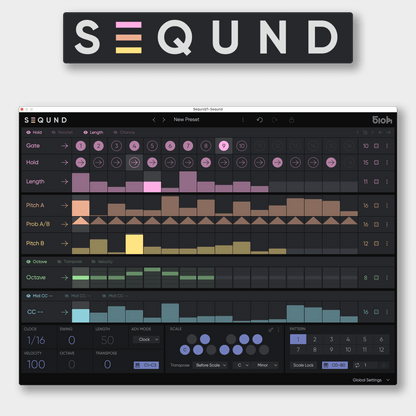Open the Hold row three-dot menu
This screenshot has width=416, height=416.
(387, 162)
